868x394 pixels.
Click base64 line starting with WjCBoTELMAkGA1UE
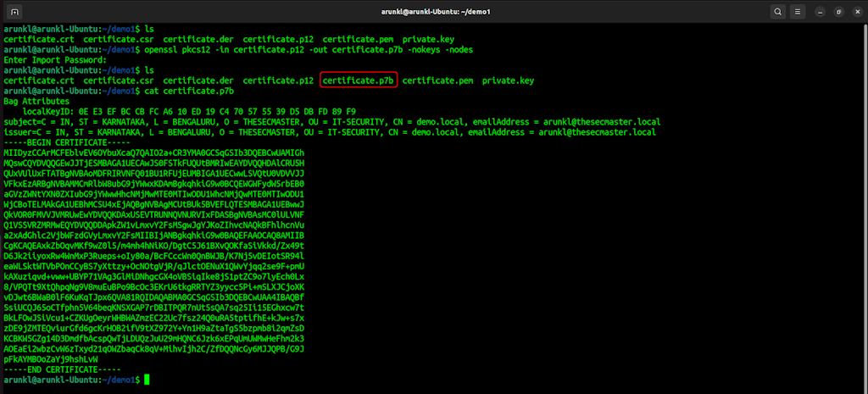pos(154,204)
